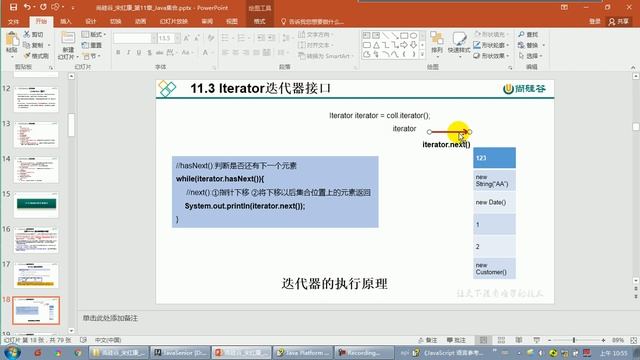Image resolution: width=640 pixels, height=360 pixels.
Task: Expand the Section dropdown
Action: 92,56
